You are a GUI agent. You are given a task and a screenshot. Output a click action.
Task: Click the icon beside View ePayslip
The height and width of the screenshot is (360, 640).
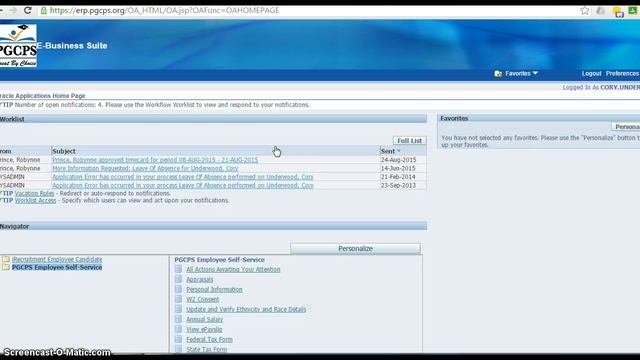coord(178,329)
